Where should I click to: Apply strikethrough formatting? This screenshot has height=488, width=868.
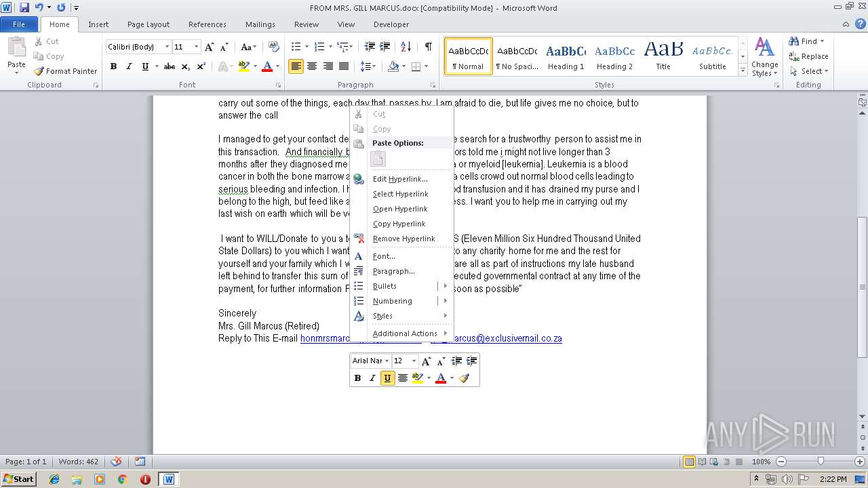tap(170, 66)
